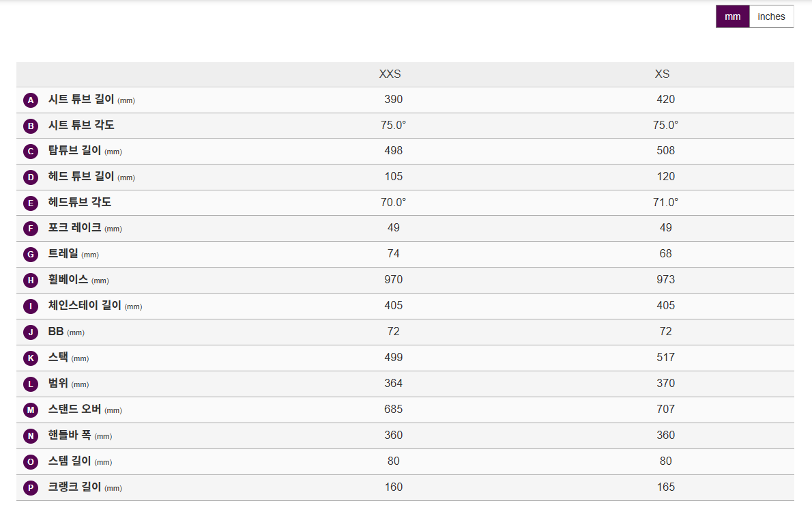Click the K icon beside 스택
Viewport: 812px width, 514px height.
[31, 358]
